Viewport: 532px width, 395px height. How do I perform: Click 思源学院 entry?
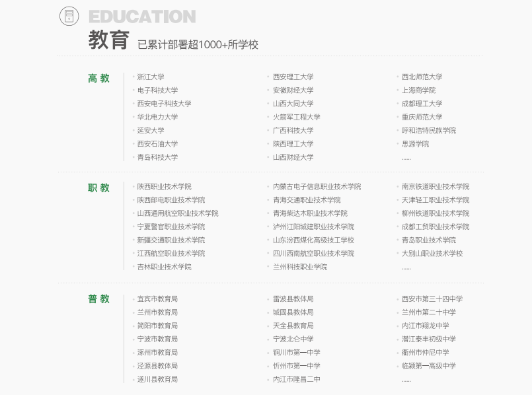click(x=415, y=144)
